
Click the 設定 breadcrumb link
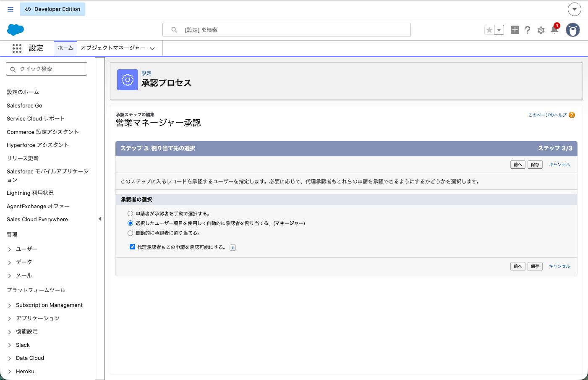tap(146, 73)
